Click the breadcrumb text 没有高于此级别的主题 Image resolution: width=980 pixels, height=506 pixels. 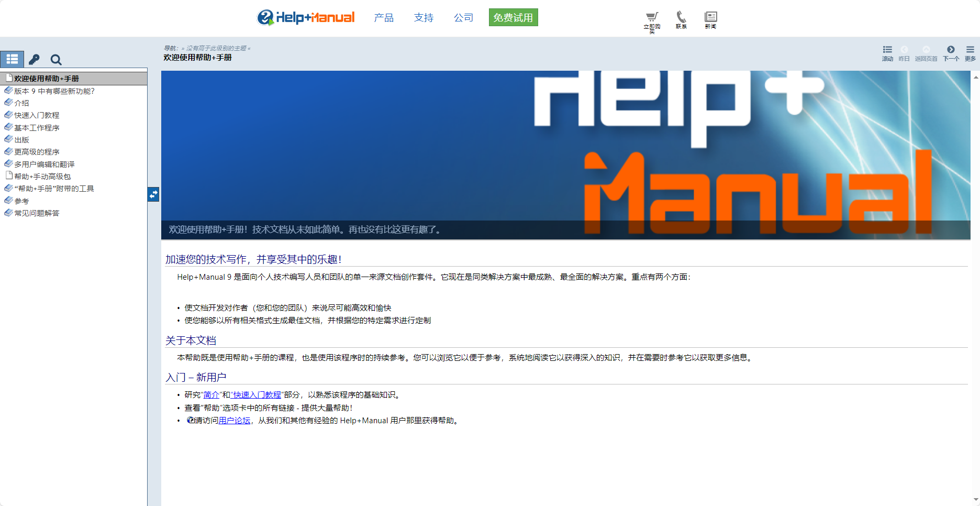tap(216, 48)
